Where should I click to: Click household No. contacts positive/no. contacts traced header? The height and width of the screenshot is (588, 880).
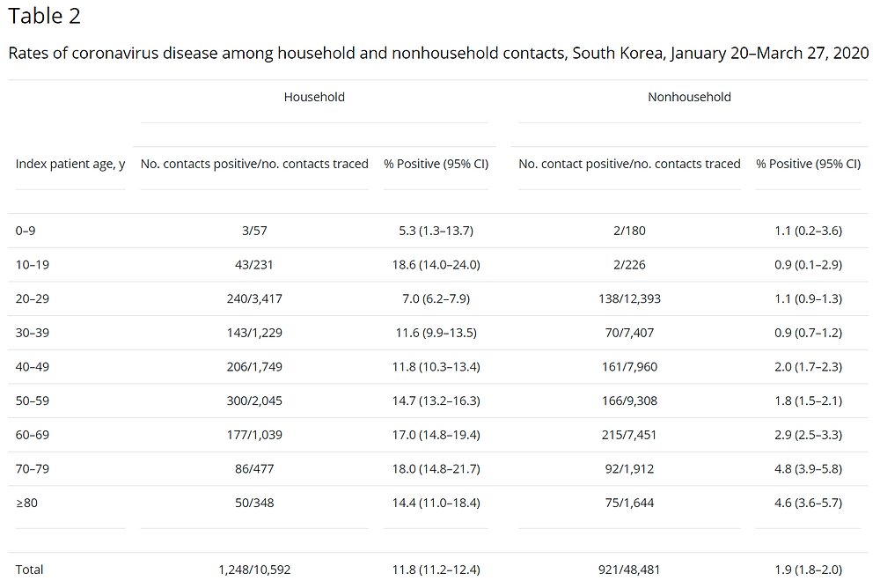click(254, 164)
